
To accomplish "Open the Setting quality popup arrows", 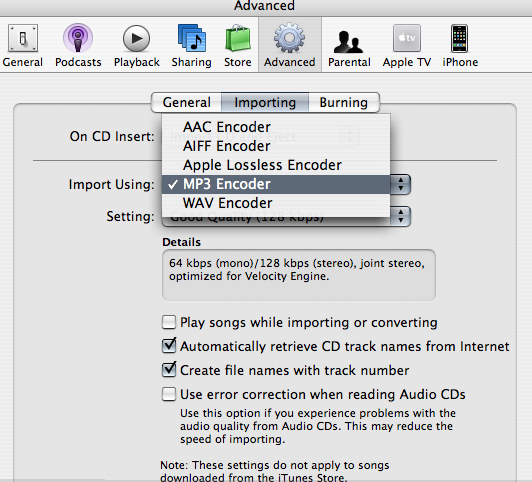I will pos(401,216).
